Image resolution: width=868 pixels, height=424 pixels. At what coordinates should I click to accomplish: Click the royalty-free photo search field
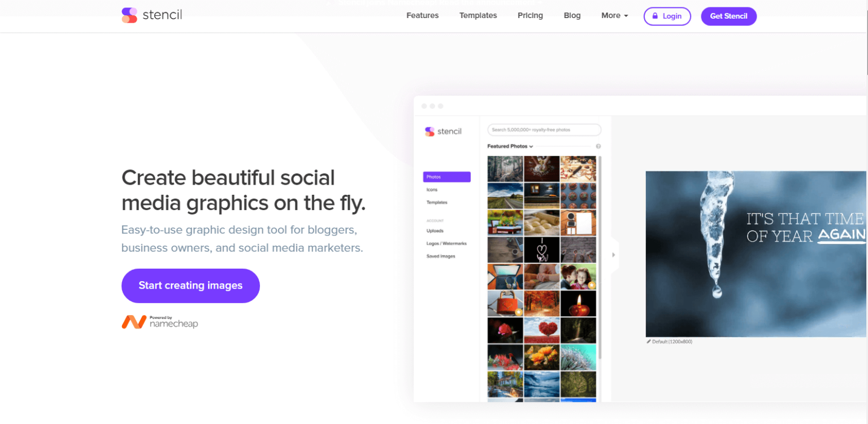pyautogui.click(x=544, y=129)
